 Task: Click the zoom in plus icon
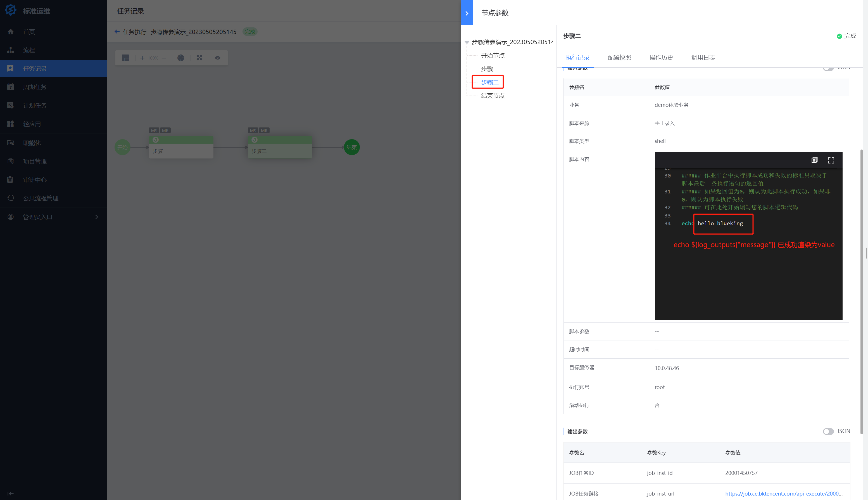[142, 58]
